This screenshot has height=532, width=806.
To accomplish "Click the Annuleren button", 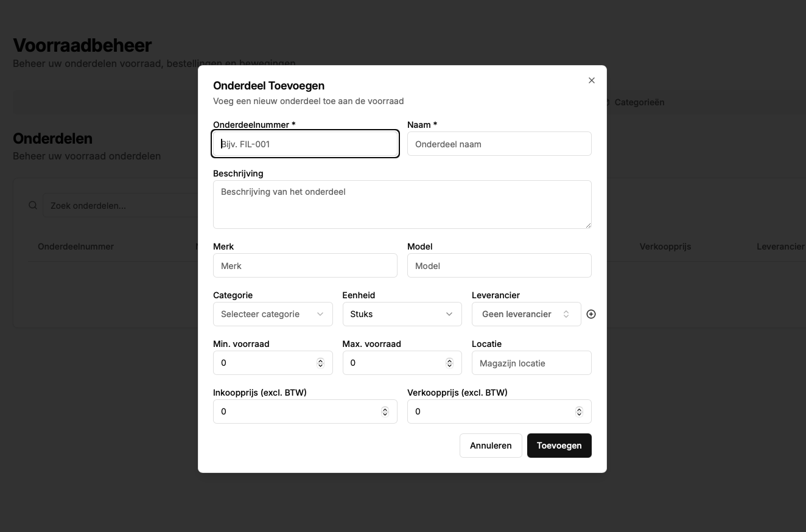I will pos(491,446).
